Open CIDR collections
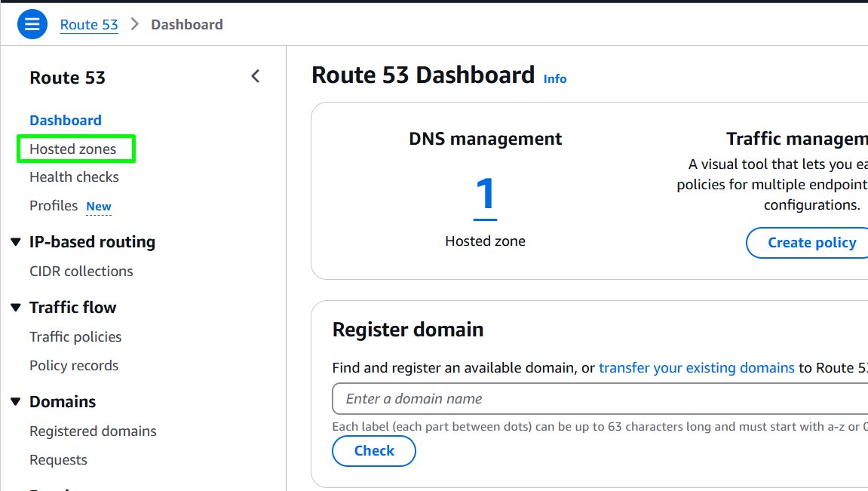The width and height of the screenshot is (868, 491). click(81, 272)
